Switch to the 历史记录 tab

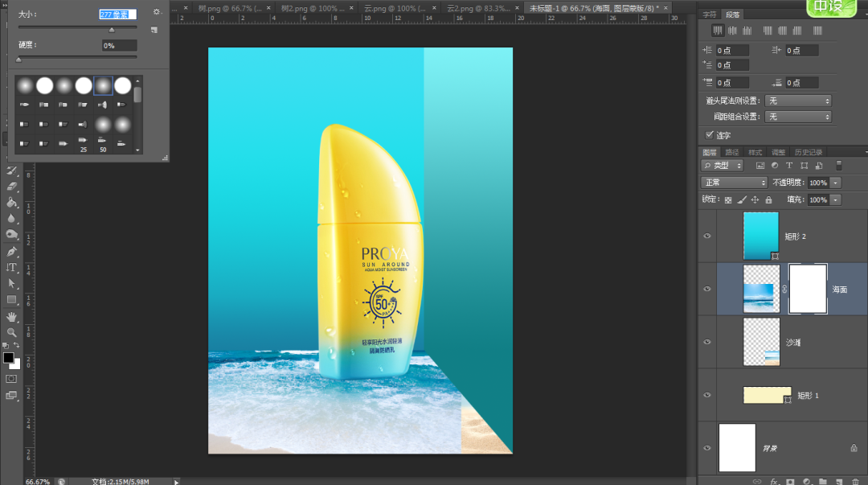[809, 153]
